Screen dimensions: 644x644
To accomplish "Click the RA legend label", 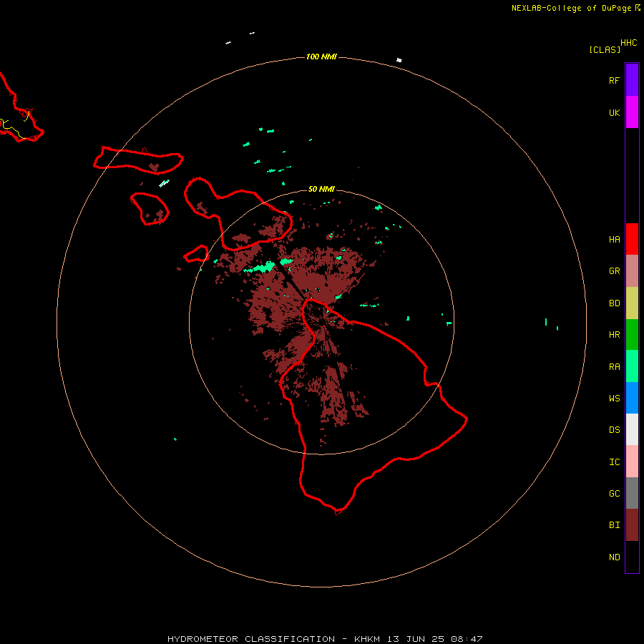I will (x=614, y=367).
